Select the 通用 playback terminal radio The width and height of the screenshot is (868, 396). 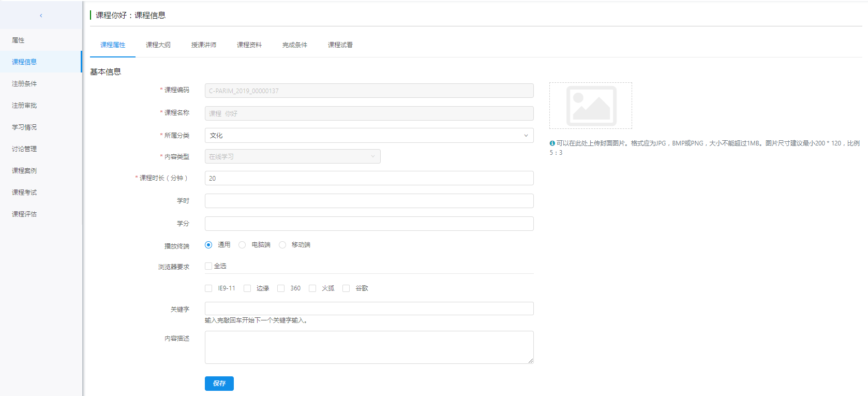[208, 245]
